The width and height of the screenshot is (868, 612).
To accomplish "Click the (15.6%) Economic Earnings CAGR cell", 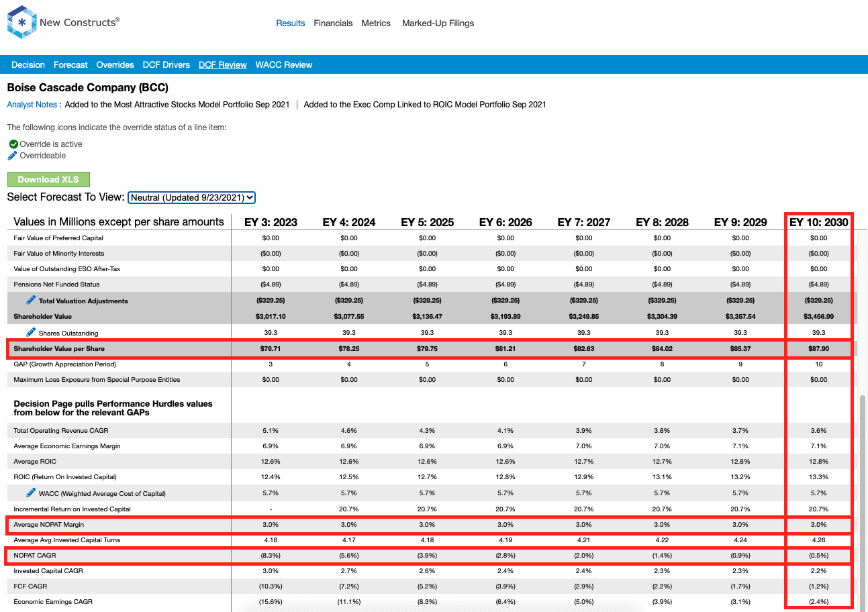I will 271,601.
